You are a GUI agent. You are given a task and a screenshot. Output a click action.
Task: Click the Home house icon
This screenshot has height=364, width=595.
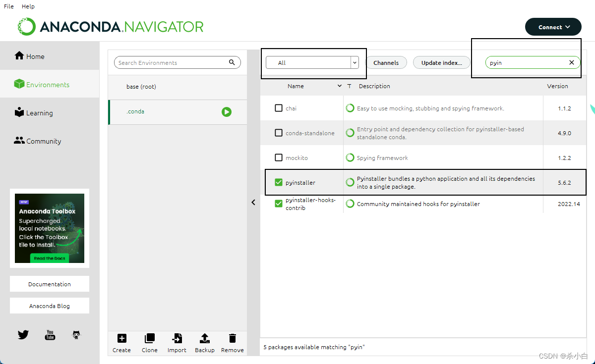point(19,55)
